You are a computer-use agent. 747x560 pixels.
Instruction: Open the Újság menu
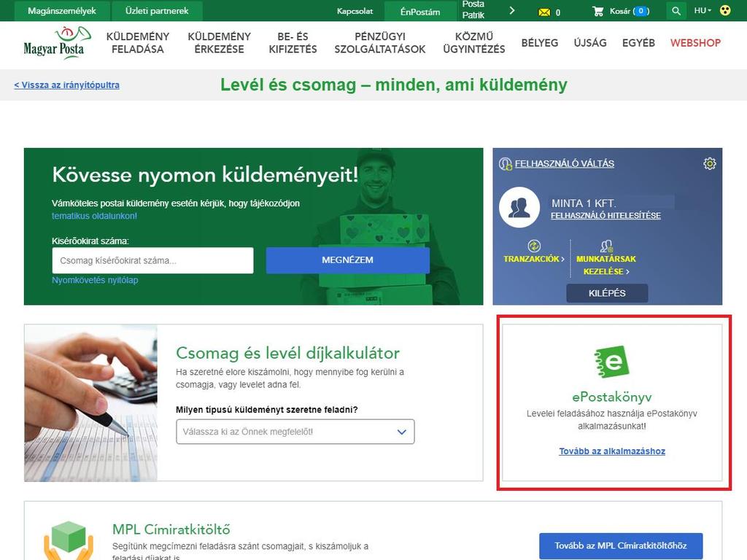point(590,43)
